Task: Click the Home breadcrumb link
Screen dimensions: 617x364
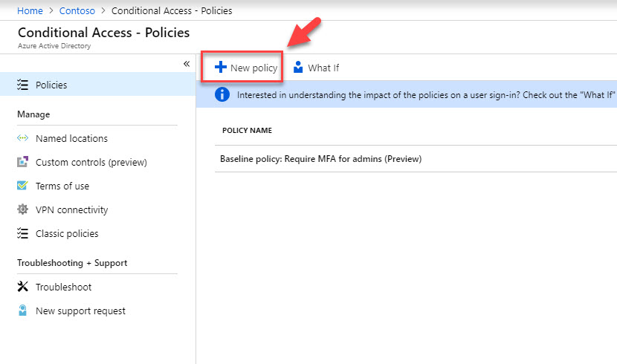Action: (x=30, y=10)
